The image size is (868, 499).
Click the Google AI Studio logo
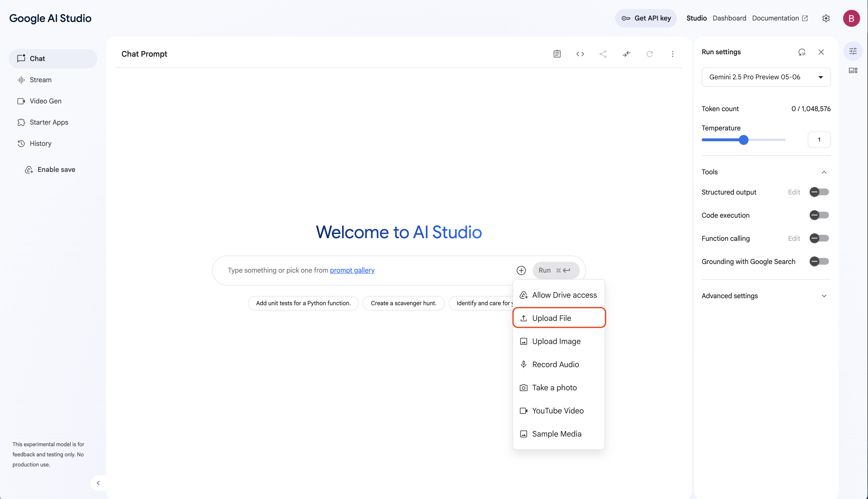(x=50, y=18)
